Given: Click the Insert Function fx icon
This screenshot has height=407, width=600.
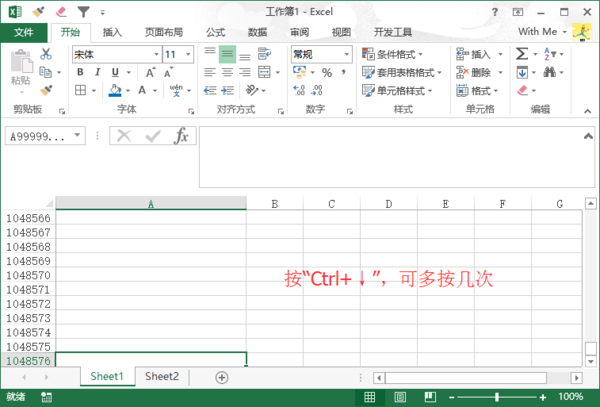Looking at the screenshot, I should tap(181, 135).
